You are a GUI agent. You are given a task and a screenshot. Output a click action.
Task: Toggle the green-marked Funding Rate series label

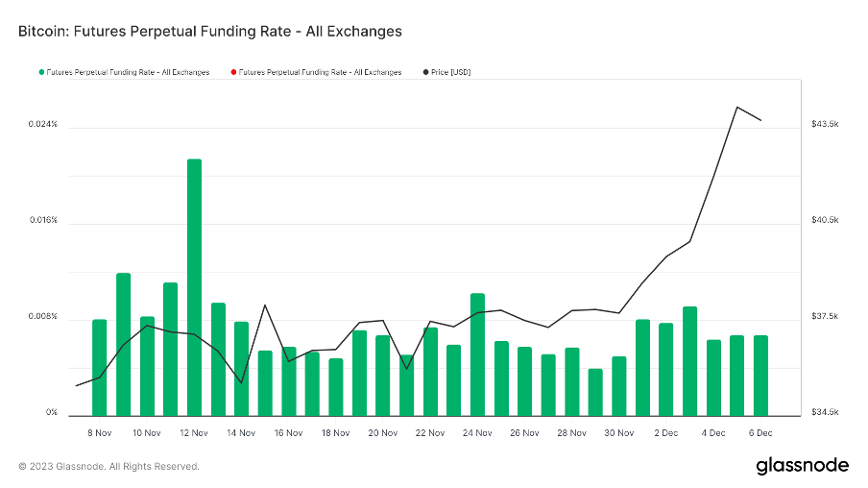[128, 72]
